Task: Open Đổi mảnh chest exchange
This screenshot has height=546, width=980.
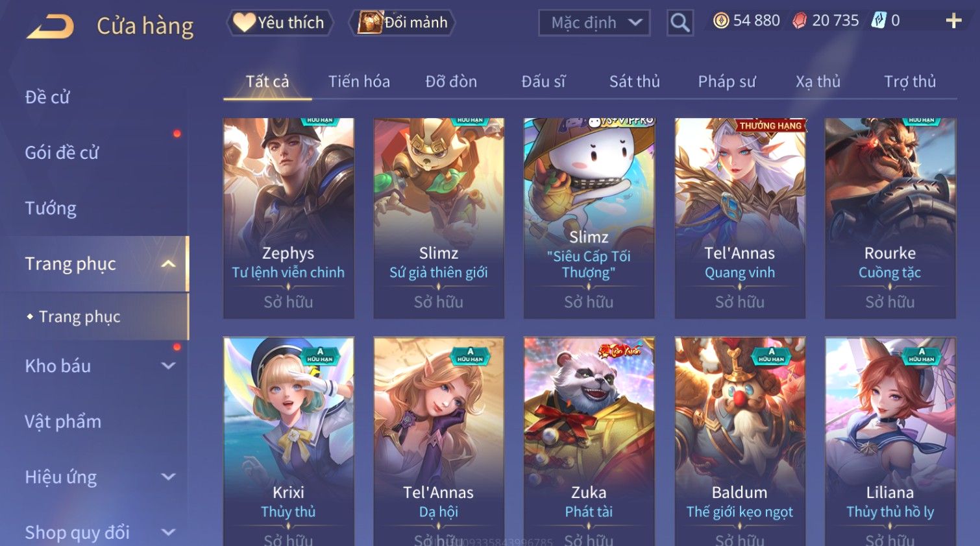Action: (x=402, y=23)
